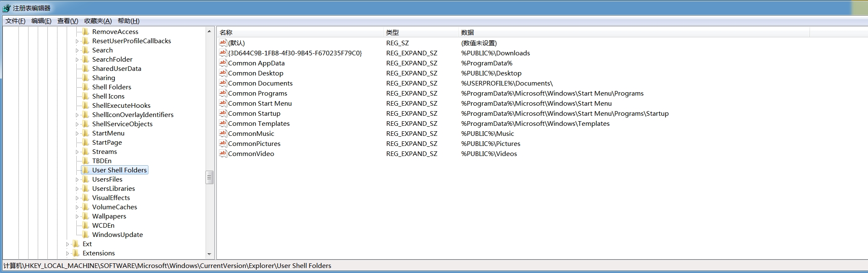Screen dimensions: 868x273
Task: Expand the ShellServiceObjects key
Action: [77, 124]
